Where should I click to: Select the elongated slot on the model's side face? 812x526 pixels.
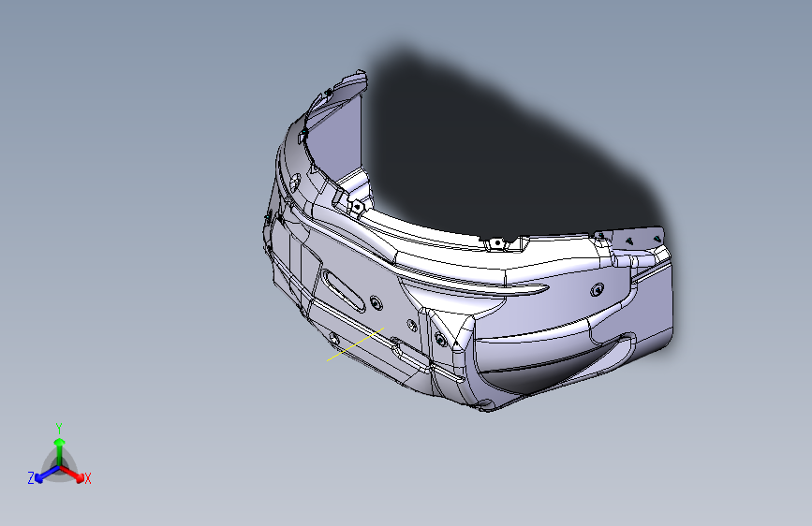[x=342, y=289]
